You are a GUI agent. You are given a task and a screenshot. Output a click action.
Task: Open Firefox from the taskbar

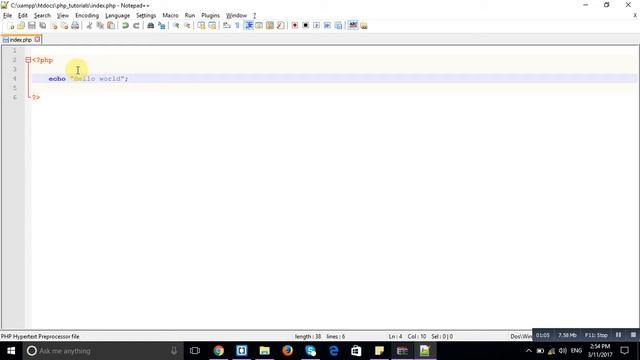[287, 351]
